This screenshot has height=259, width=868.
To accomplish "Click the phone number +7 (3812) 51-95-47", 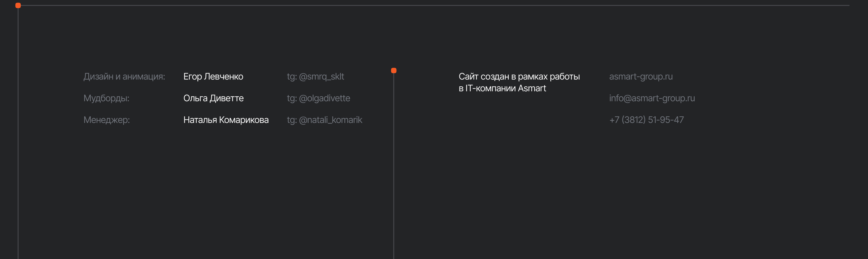I will (x=646, y=120).
